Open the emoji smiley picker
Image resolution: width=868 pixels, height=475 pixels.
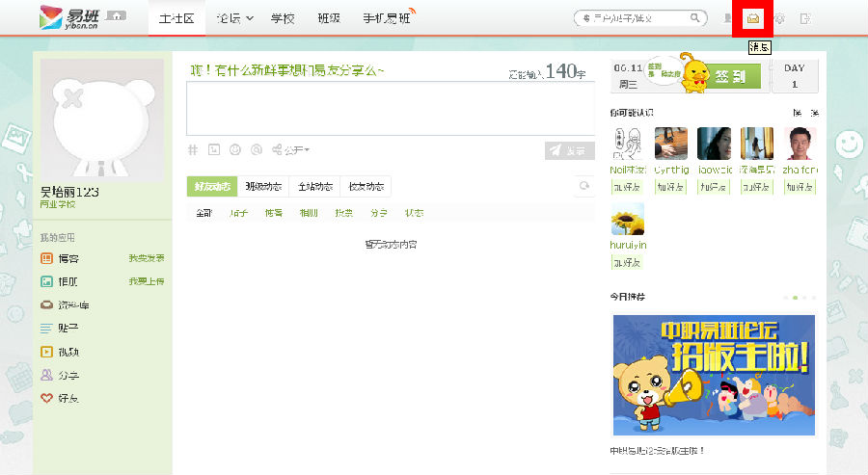(235, 149)
